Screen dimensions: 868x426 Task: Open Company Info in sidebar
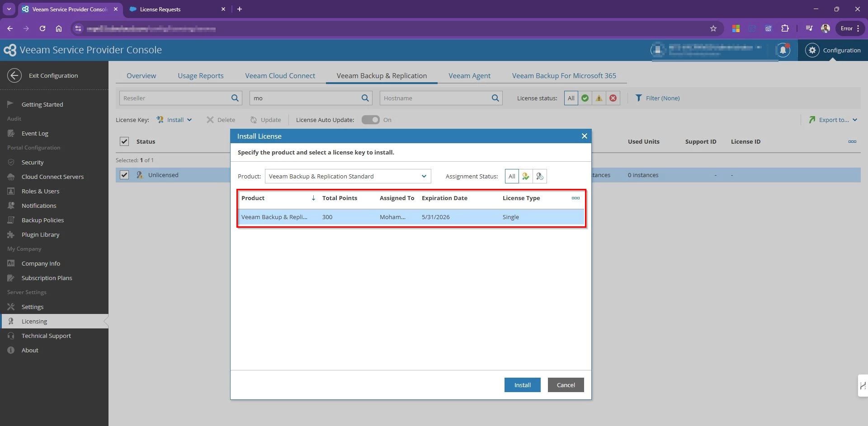[x=41, y=263]
